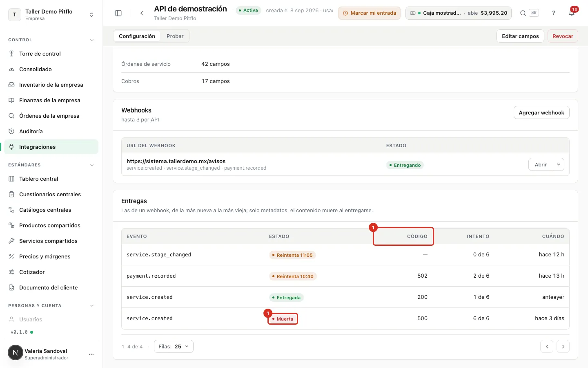Open Auditoría in sidebar
The width and height of the screenshot is (588, 368).
[51, 131]
